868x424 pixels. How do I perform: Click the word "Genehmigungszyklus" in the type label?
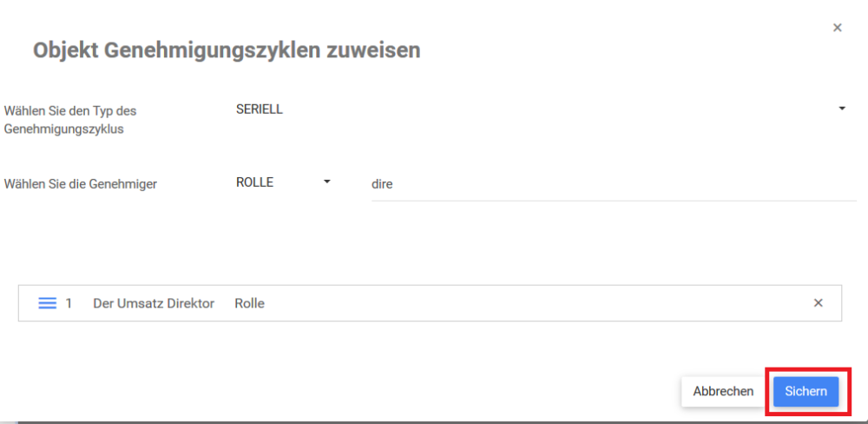[64, 129]
